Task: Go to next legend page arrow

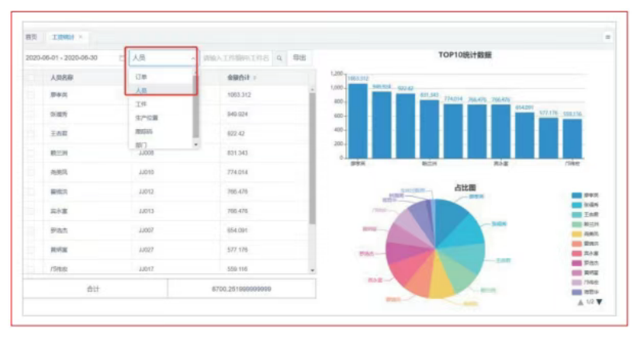Action: pos(599,301)
